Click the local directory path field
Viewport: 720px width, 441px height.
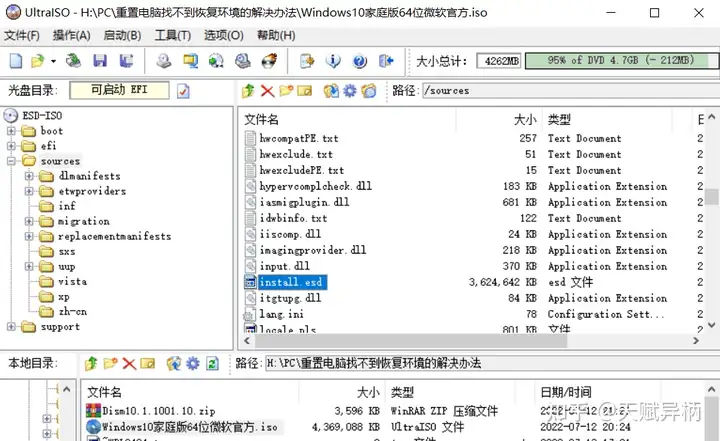click(492, 363)
